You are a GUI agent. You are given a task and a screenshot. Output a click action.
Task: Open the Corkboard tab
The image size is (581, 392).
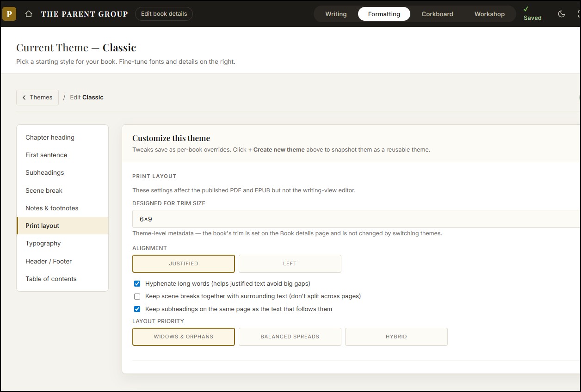(x=437, y=14)
